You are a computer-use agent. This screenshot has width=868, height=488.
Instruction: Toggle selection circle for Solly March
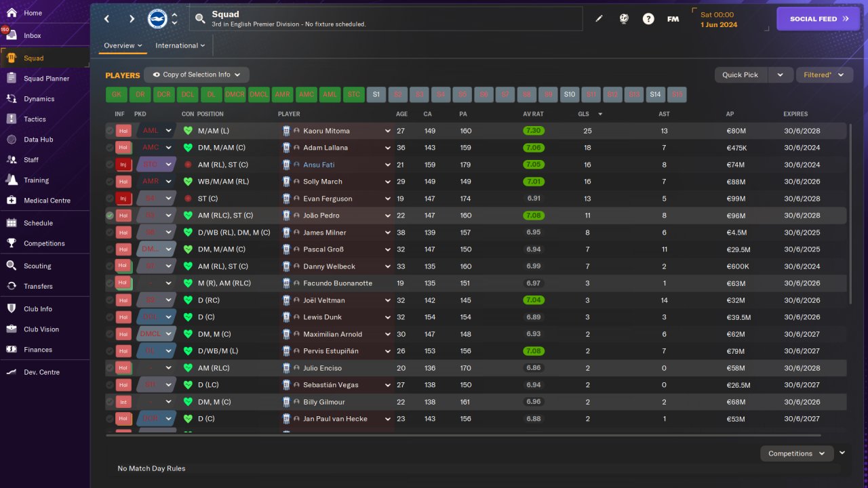110,182
